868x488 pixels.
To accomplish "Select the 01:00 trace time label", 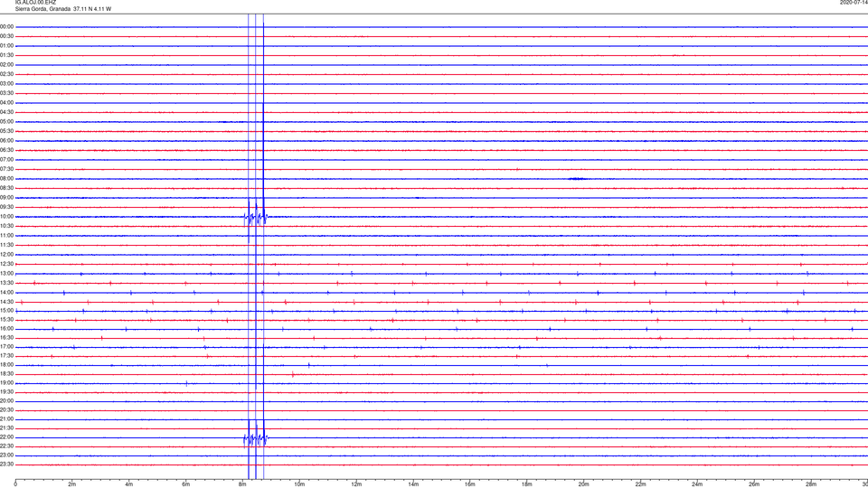I will (x=7, y=46).
